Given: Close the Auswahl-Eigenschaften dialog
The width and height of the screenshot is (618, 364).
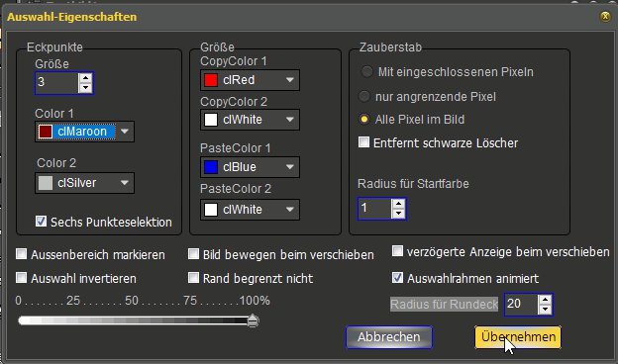Looking at the screenshot, I should click(x=605, y=16).
